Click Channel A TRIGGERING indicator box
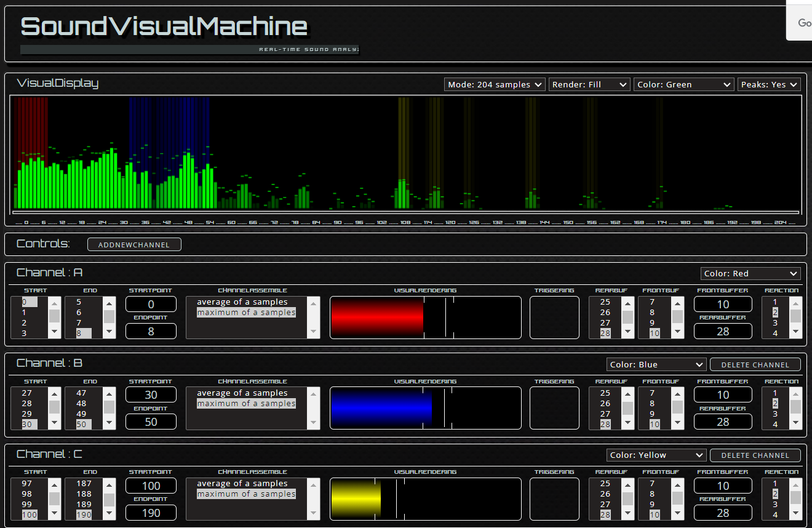Viewport: 812px width, 528px height. tap(554, 318)
